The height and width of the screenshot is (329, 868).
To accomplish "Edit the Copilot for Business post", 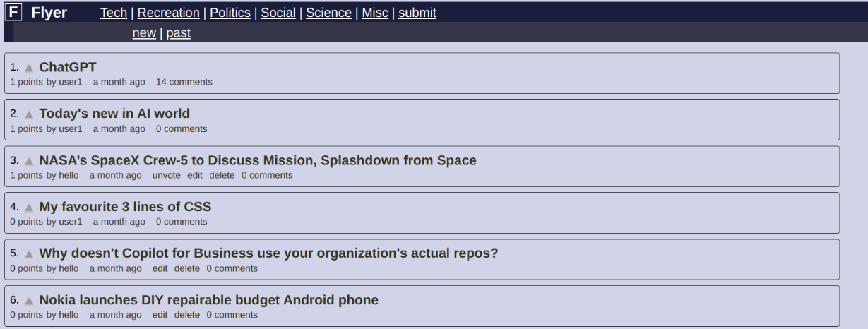I will coord(160,268).
